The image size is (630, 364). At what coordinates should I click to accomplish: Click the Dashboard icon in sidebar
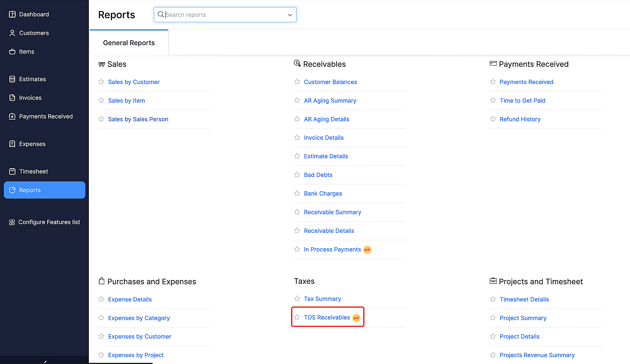pos(12,14)
